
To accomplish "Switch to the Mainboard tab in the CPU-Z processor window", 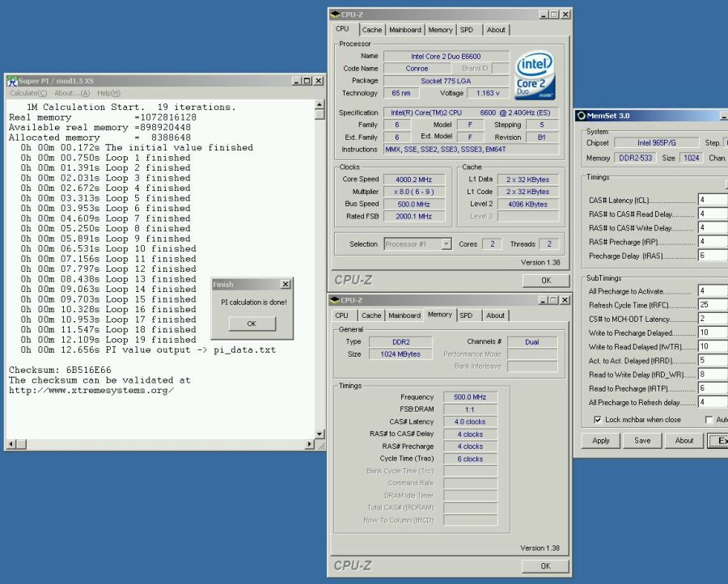I will pyautogui.click(x=405, y=30).
